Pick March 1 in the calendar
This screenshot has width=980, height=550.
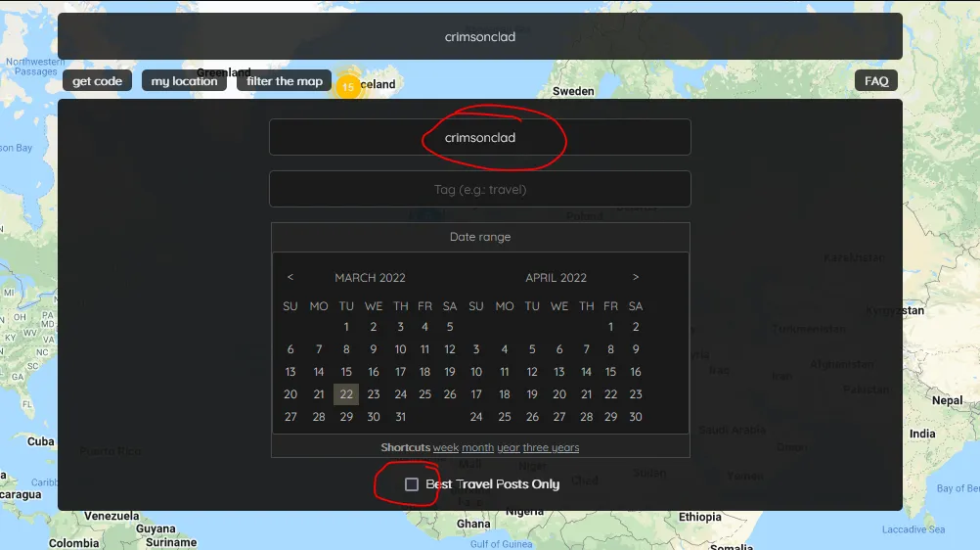click(x=346, y=327)
